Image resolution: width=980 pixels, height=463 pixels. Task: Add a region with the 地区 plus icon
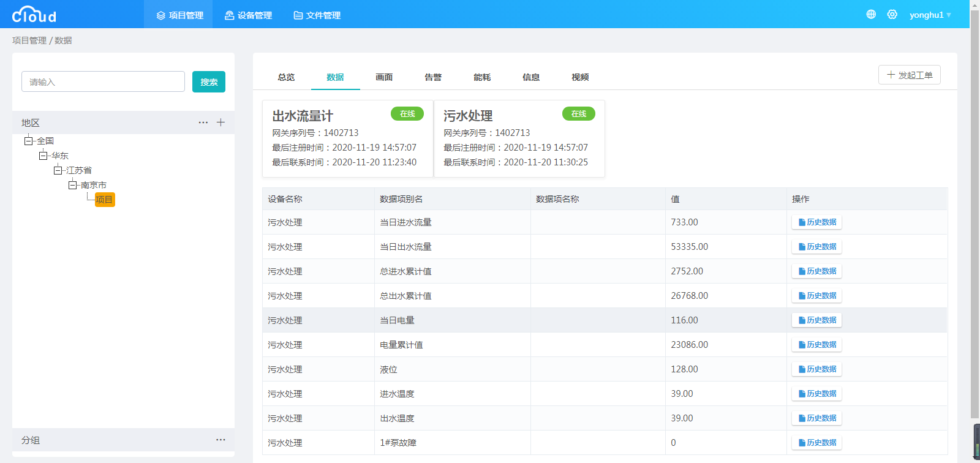221,122
